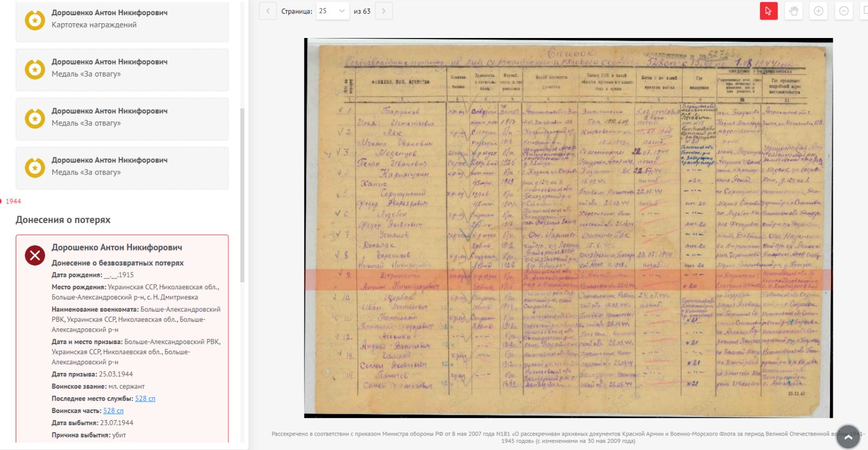
Task: Activate the hand pan tool
Action: [794, 11]
